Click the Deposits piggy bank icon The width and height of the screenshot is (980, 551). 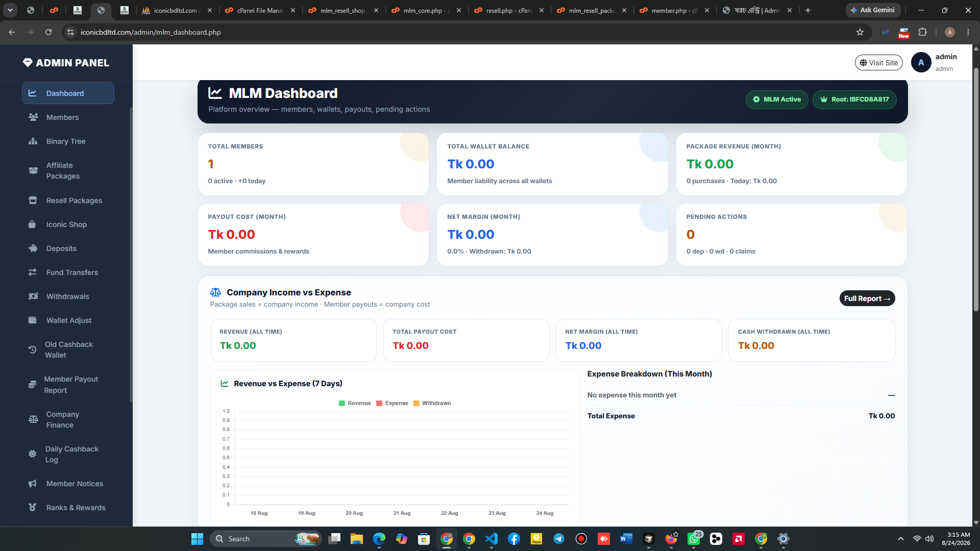[33, 248]
